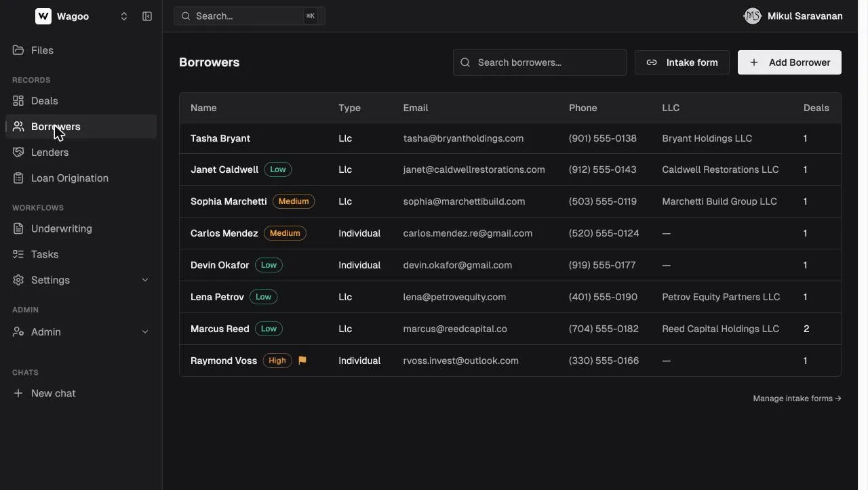Click the Mikul Saravanan avatar
868x490 pixels.
tap(752, 16)
